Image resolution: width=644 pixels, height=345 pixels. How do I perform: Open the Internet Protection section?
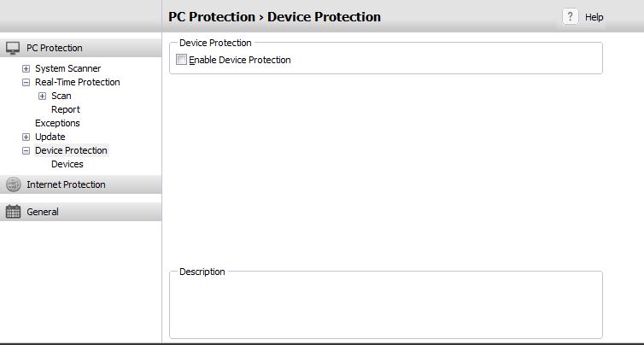66,184
